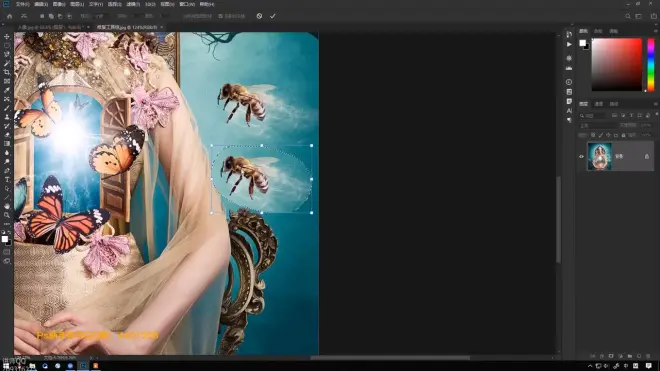Select the Horizontal Type tool

(x=7, y=179)
